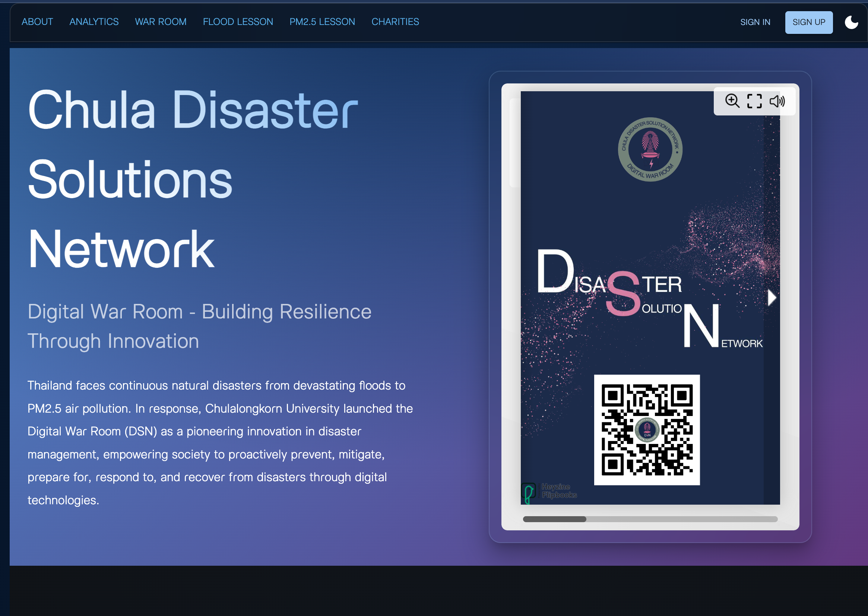Click the small DSN logo inside QR code
This screenshot has width=868, height=616.
pos(647,430)
